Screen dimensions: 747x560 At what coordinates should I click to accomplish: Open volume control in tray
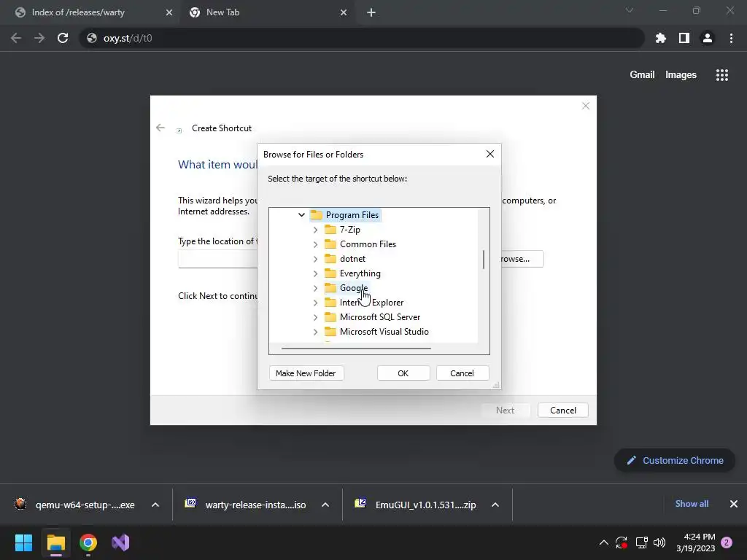659,542
